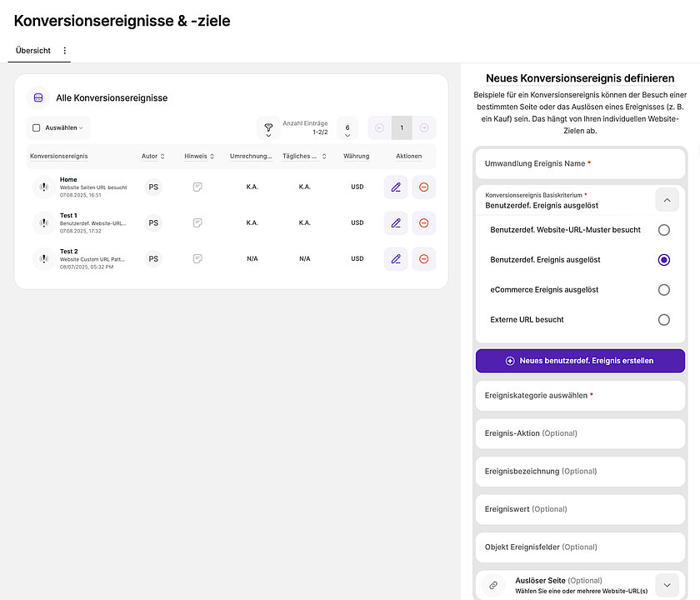Open the note icon for Test 1
This screenshot has height=600, width=700.
click(197, 222)
